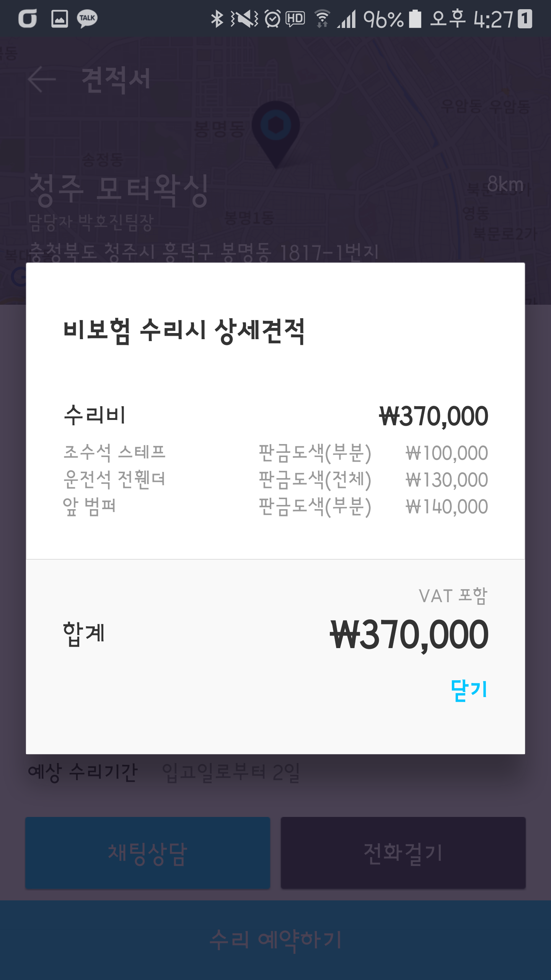
Task: Tap the 수리비 heading row
Action: click(95, 415)
